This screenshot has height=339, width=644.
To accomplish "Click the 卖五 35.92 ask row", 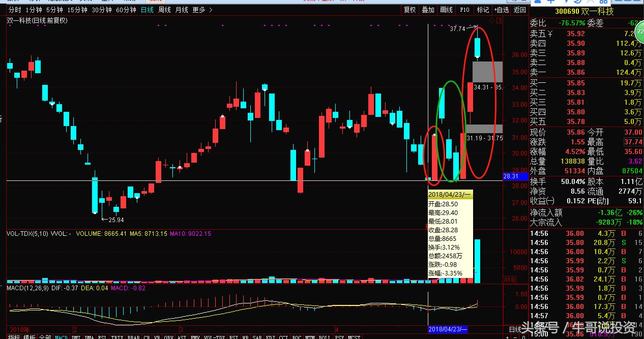I will (586, 34).
